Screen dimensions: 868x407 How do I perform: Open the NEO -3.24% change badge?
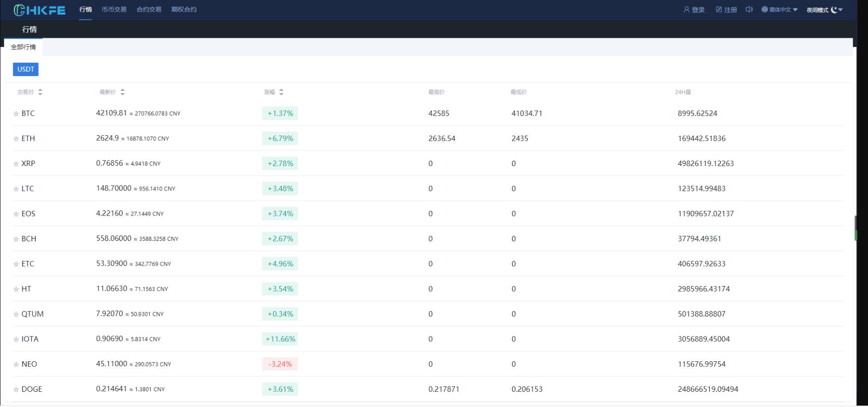(280, 364)
